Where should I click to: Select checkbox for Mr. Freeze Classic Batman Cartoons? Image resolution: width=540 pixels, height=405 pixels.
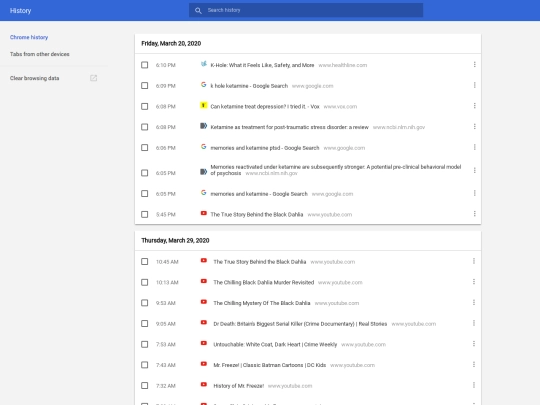145,365
